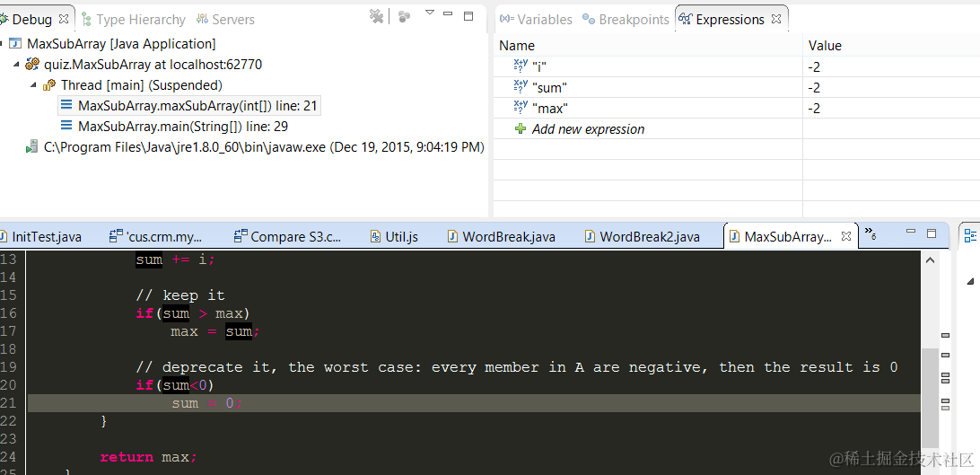The height and width of the screenshot is (475, 980).
Task: Click the Thread [main] icon
Action: [49, 85]
